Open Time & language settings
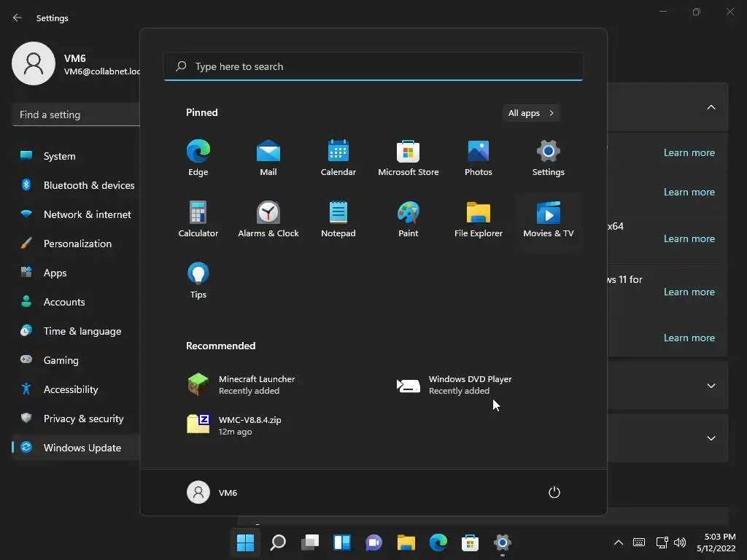Viewport: 747px width, 560px height. point(76,331)
